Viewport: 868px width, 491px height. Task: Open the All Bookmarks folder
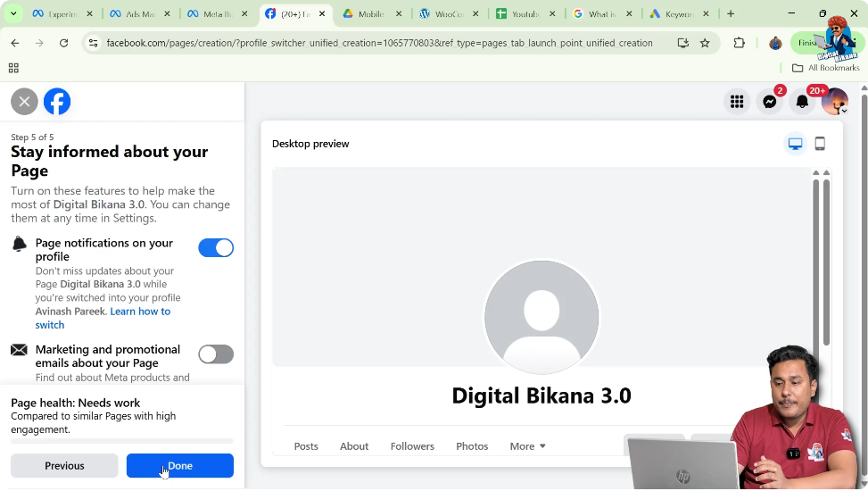(826, 68)
